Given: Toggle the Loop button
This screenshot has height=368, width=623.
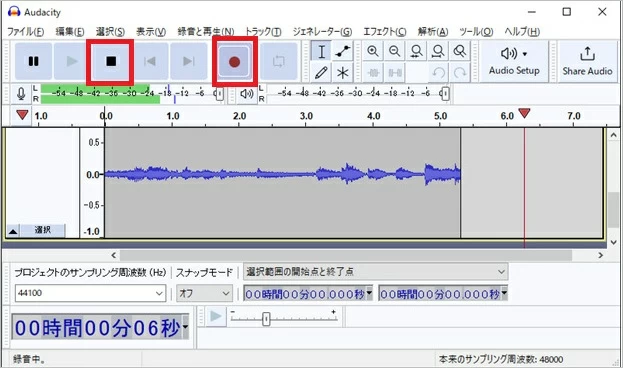Looking at the screenshot, I should (x=279, y=61).
